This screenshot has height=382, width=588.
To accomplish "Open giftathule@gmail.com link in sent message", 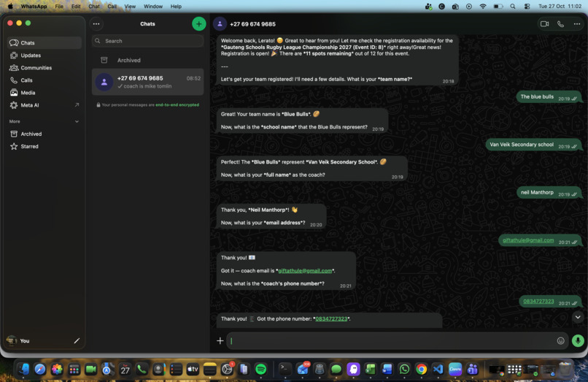I will [x=528, y=240].
